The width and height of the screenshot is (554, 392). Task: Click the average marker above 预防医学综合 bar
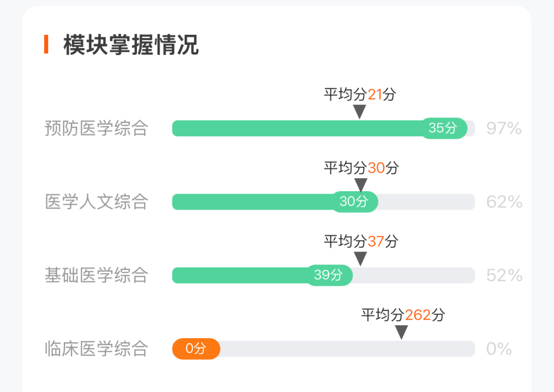360,112
